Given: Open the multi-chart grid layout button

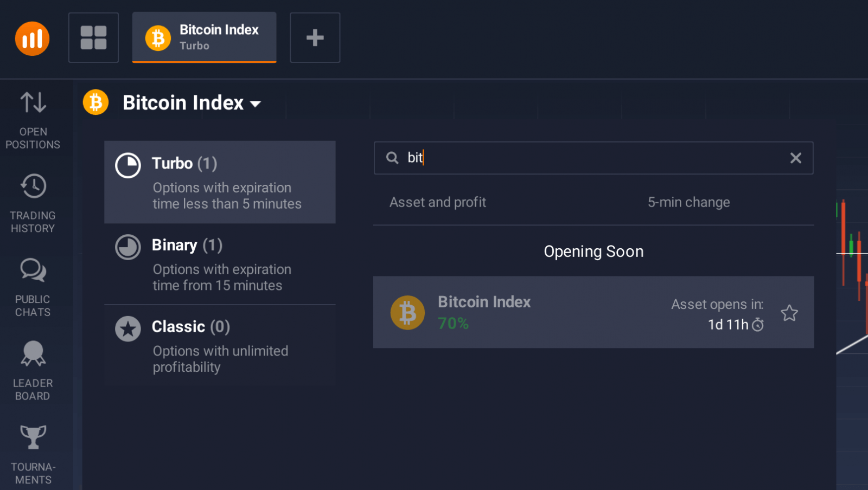Looking at the screenshot, I should click(x=93, y=38).
